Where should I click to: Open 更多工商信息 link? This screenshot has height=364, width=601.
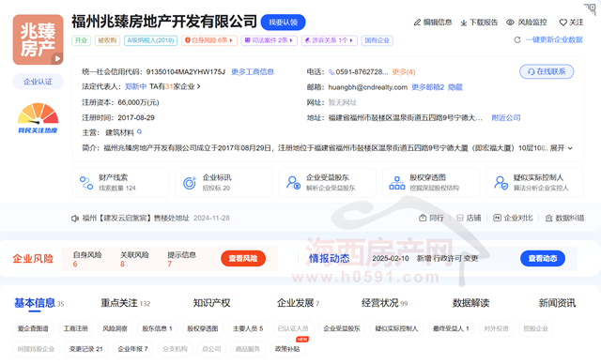click(253, 72)
